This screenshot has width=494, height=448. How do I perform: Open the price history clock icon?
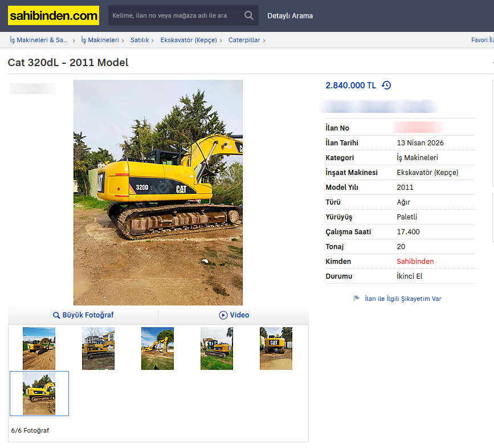tap(386, 85)
